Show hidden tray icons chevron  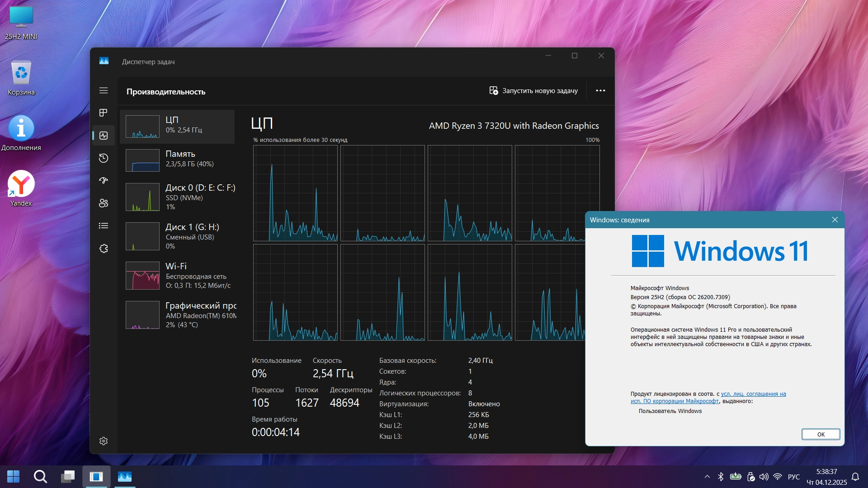click(707, 477)
